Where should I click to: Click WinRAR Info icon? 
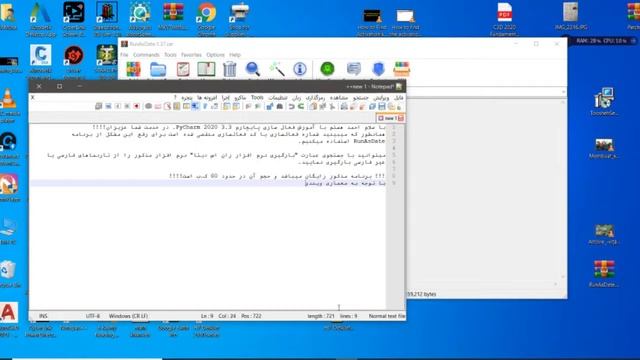300,69
